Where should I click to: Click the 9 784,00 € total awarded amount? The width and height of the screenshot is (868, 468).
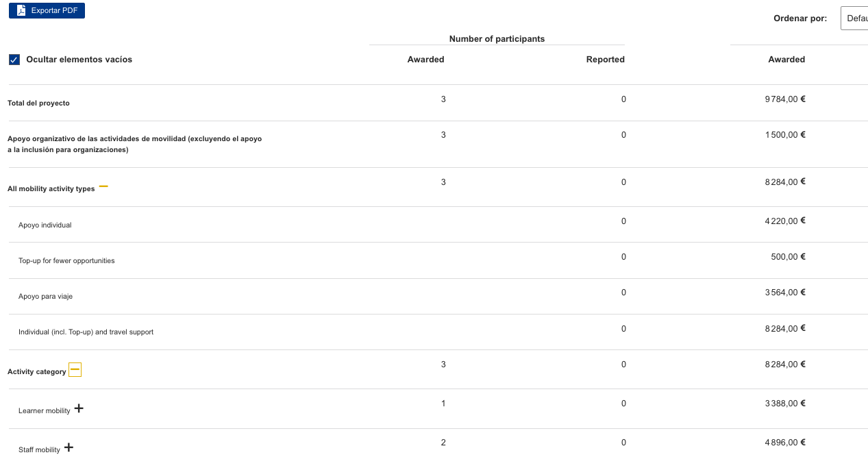point(784,99)
